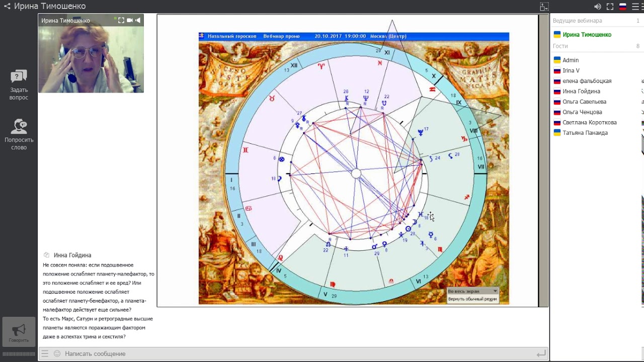Open the Задать вопрос panel
The height and width of the screenshot is (362, 644).
point(19,84)
